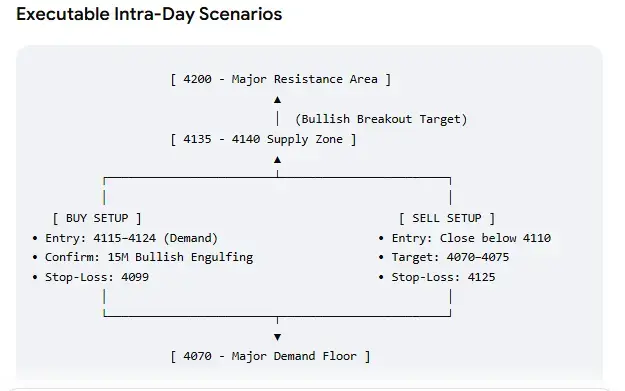Click the bullet before Target 4070-4075
Screen dimensions: 625x391
[381, 257]
